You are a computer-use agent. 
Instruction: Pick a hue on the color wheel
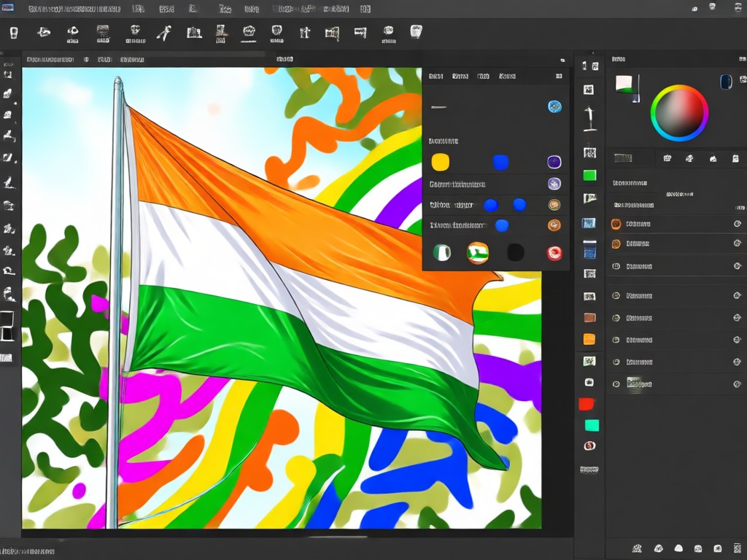click(x=679, y=113)
